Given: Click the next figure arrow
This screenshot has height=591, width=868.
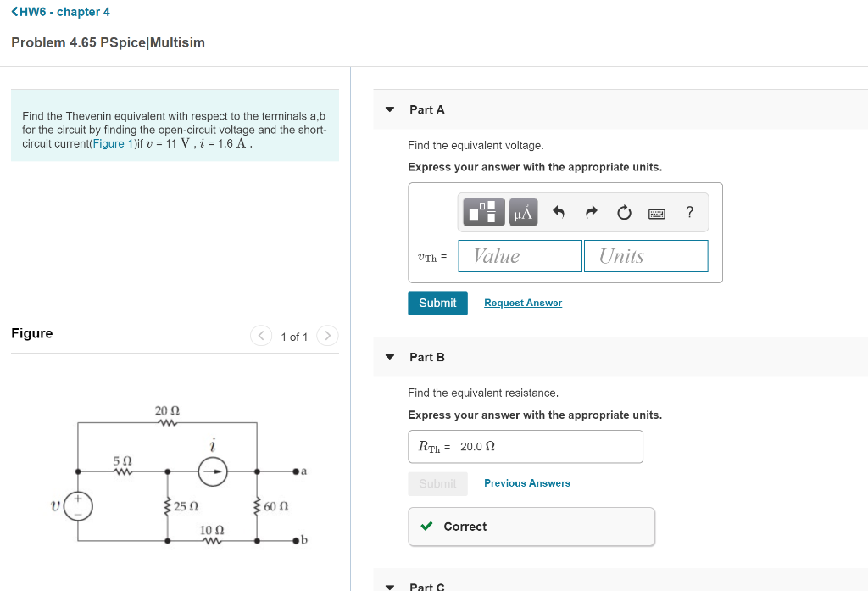Looking at the screenshot, I should pos(327,336).
